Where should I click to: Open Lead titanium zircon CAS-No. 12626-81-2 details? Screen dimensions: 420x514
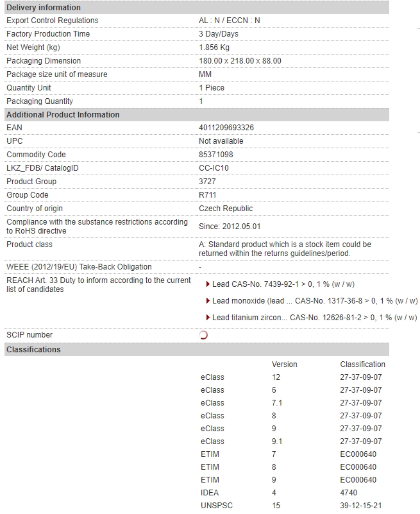pos(314,318)
